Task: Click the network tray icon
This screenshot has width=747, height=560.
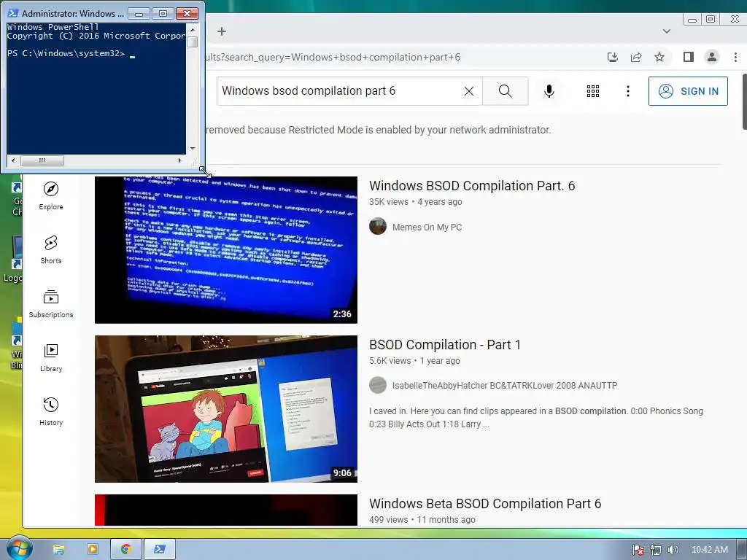Action: coord(656,550)
